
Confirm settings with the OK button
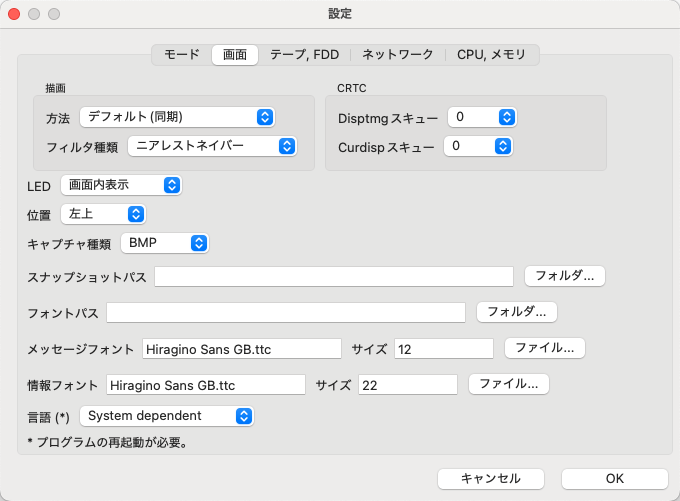tap(614, 479)
